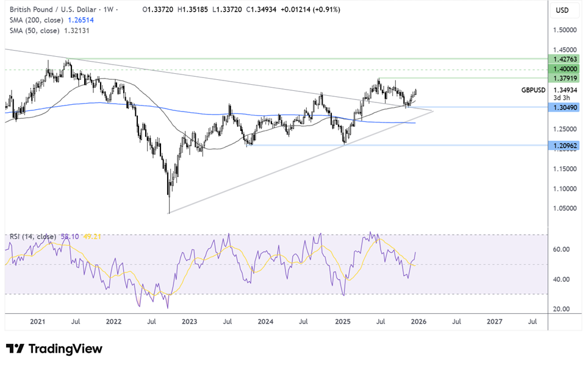
Task: Click the GBPUSD ticker tag on price axis
Action: click(x=534, y=90)
